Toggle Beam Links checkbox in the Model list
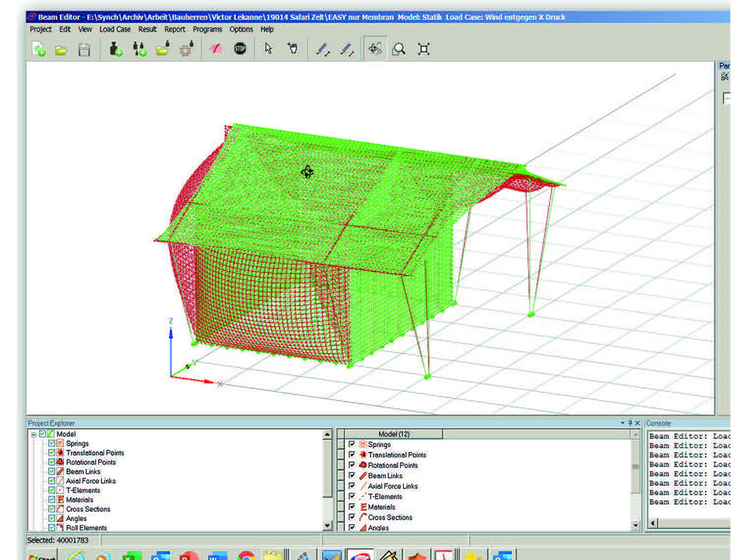 (x=352, y=475)
